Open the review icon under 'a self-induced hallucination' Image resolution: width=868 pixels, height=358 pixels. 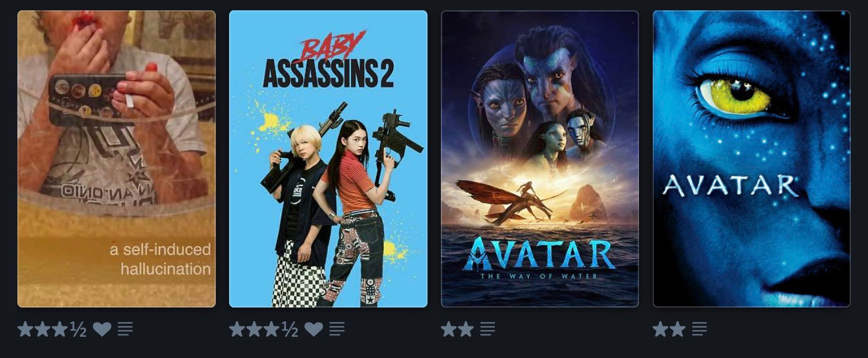click(125, 329)
